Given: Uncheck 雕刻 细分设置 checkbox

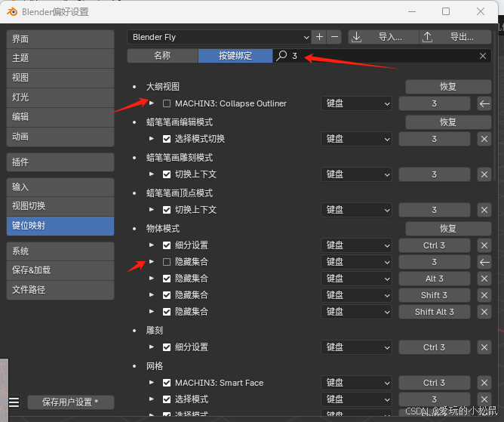Looking at the screenshot, I should tap(167, 347).
